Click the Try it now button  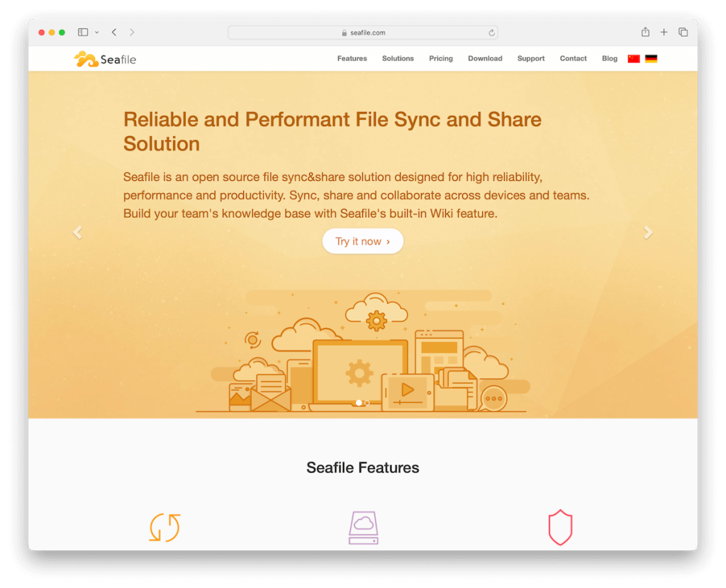coord(362,241)
